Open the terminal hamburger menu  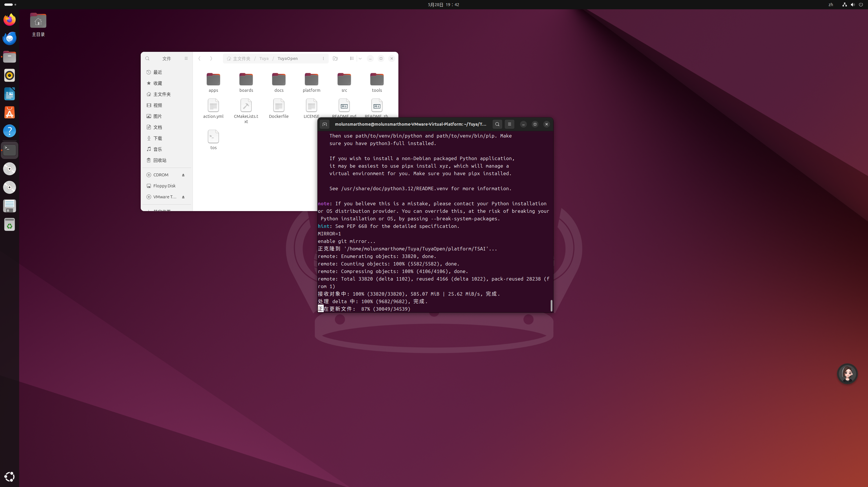(x=510, y=125)
